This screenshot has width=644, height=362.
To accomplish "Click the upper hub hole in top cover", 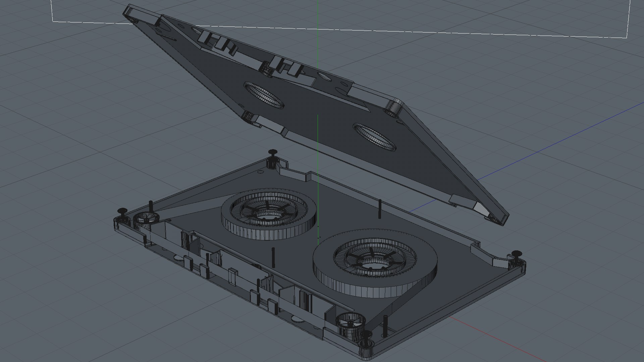I will click(x=264, y=95).
